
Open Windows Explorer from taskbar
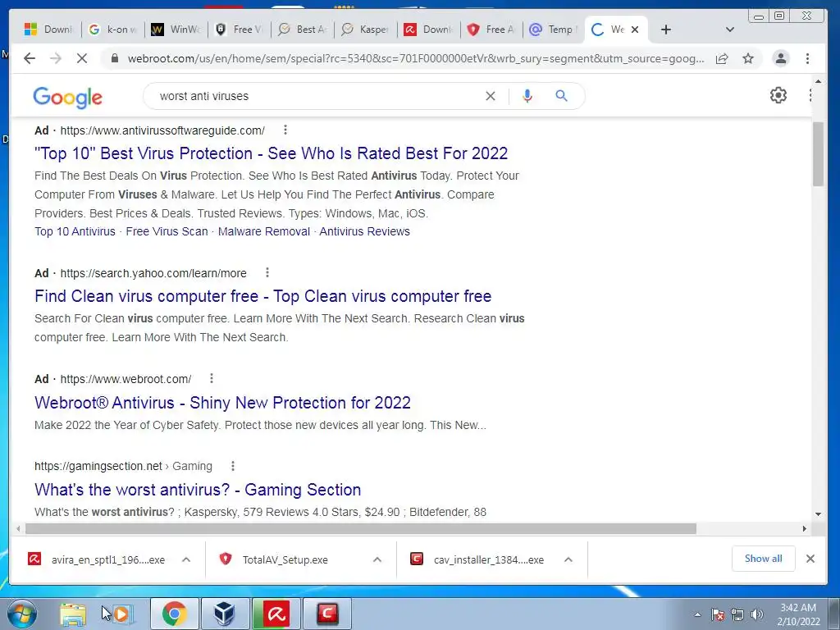click(x=73, y=614)
